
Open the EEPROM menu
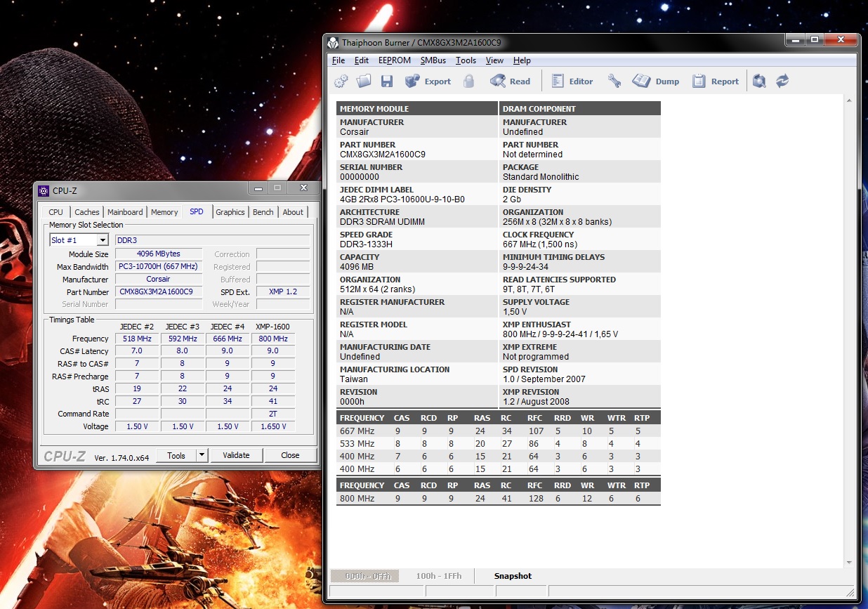coord(395,60)
